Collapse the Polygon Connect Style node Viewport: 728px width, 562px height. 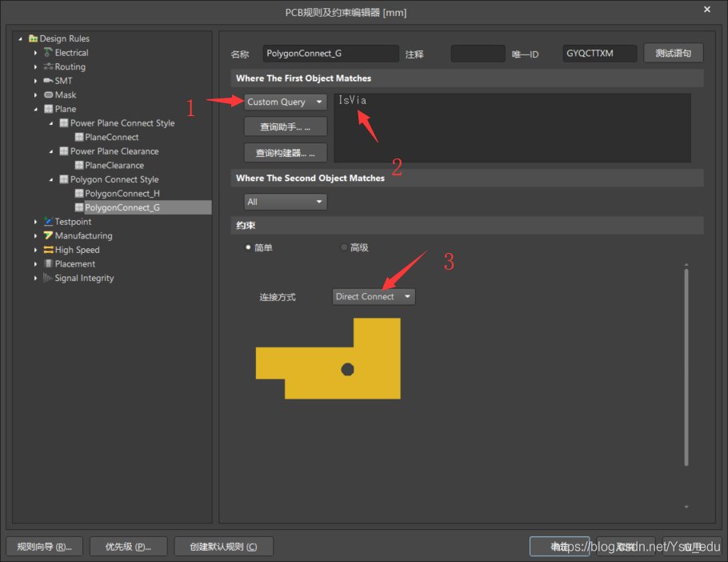51,180
